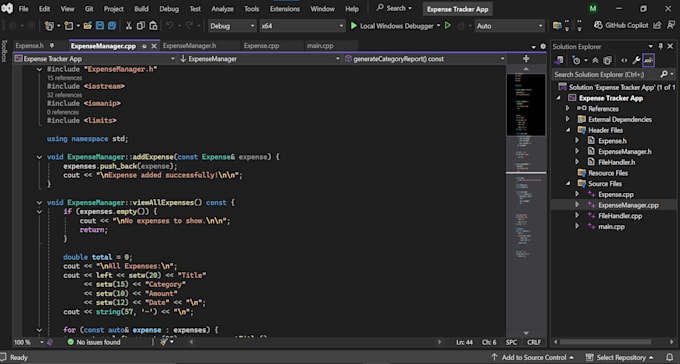Viewport: 680px width, 364px height.
Task: Click the Undo arrow icon
Action: (x=170, y=26)
